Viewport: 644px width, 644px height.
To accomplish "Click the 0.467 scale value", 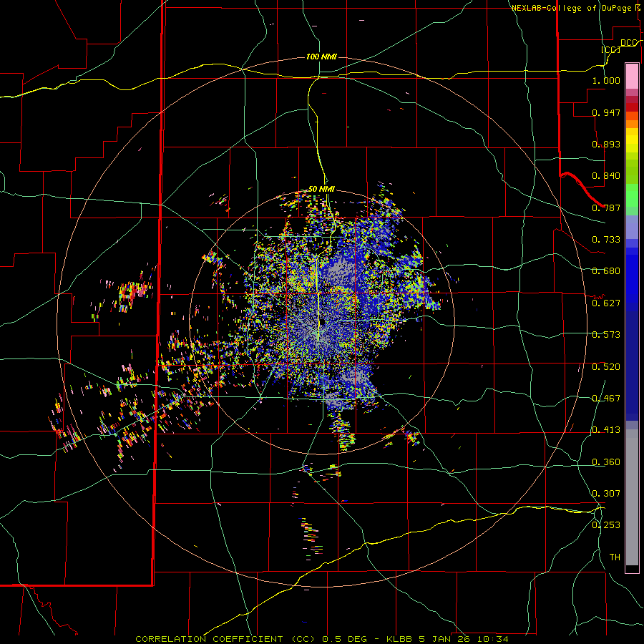I will [x=606, y=399].
